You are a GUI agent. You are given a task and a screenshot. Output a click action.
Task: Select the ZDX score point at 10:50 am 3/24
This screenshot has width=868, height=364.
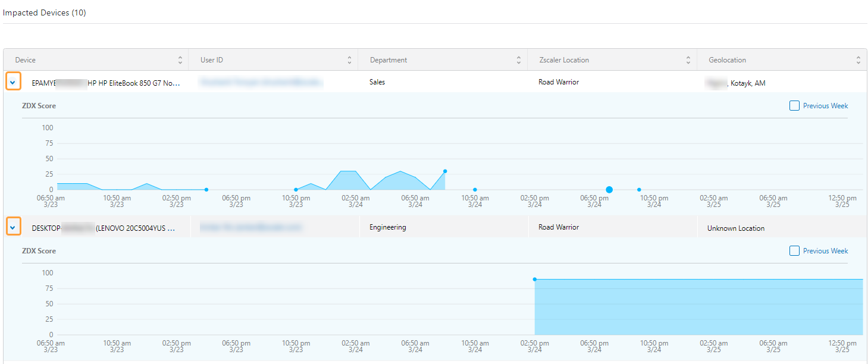(x=475, y=189)
